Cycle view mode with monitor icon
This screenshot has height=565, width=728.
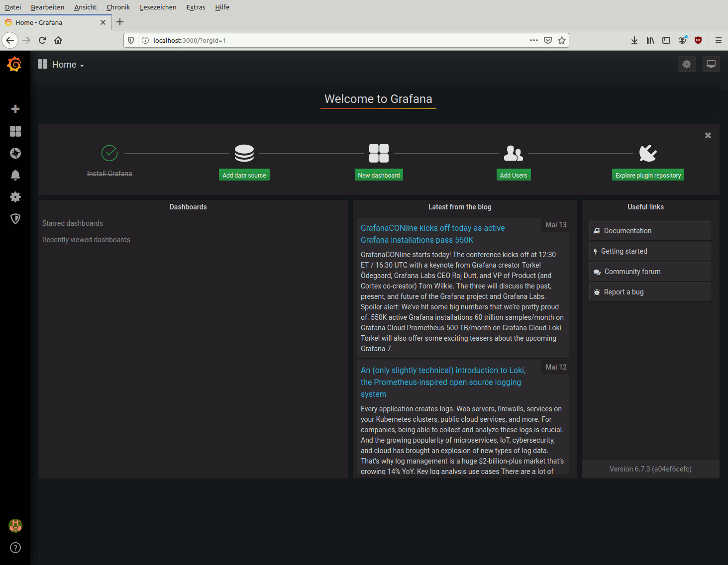[x=711, y=64]
